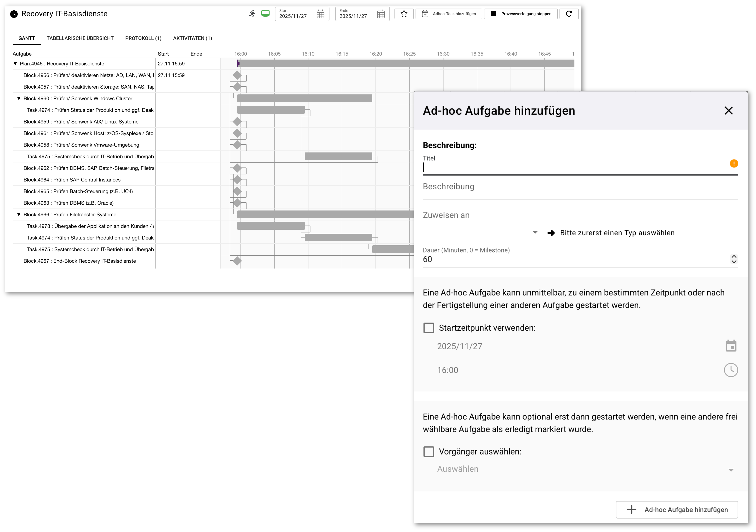Switch to Tabellarische Übersicht tab
756x532 pixels.
pos(80,38)
